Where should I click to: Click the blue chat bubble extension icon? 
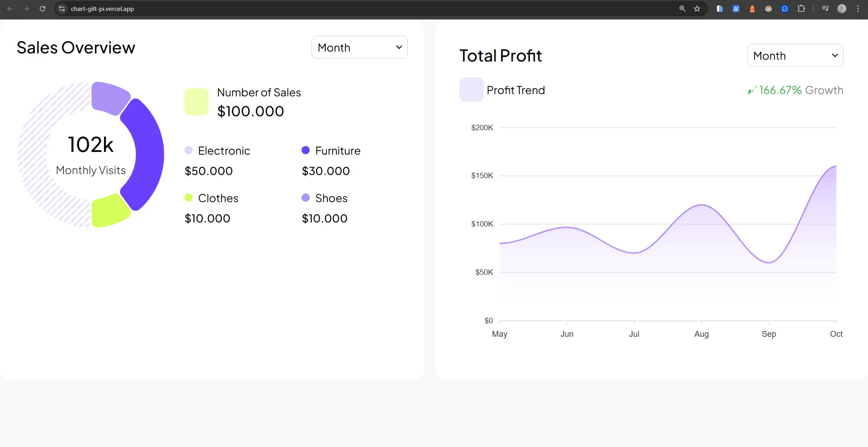coord(785,9)
